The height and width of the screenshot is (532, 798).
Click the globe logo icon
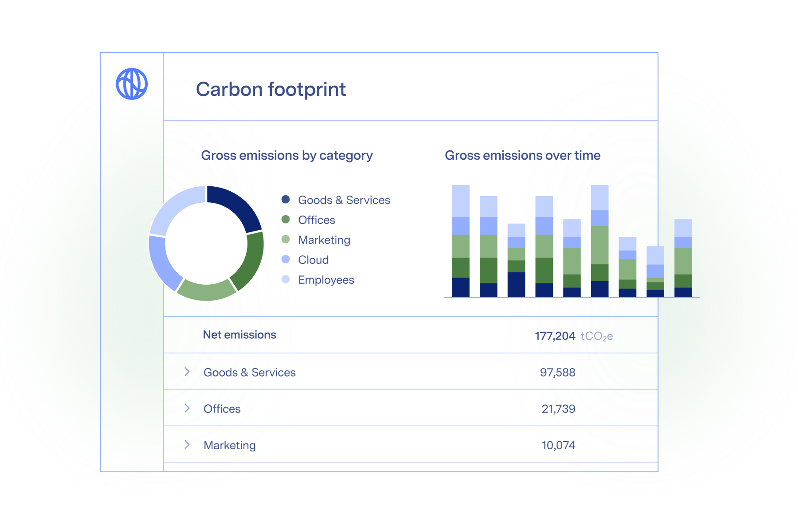point(132,84)
